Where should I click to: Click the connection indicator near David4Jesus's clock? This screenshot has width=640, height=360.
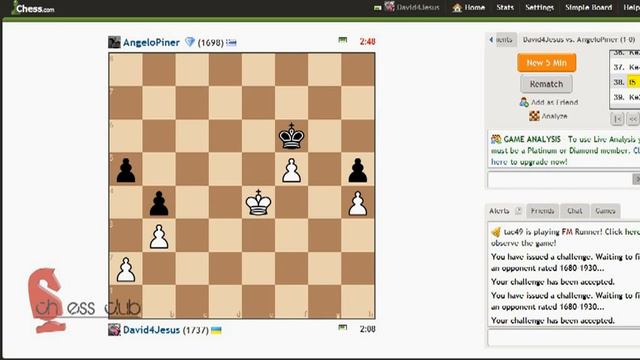pyautogui.click(x=343, y=327)
